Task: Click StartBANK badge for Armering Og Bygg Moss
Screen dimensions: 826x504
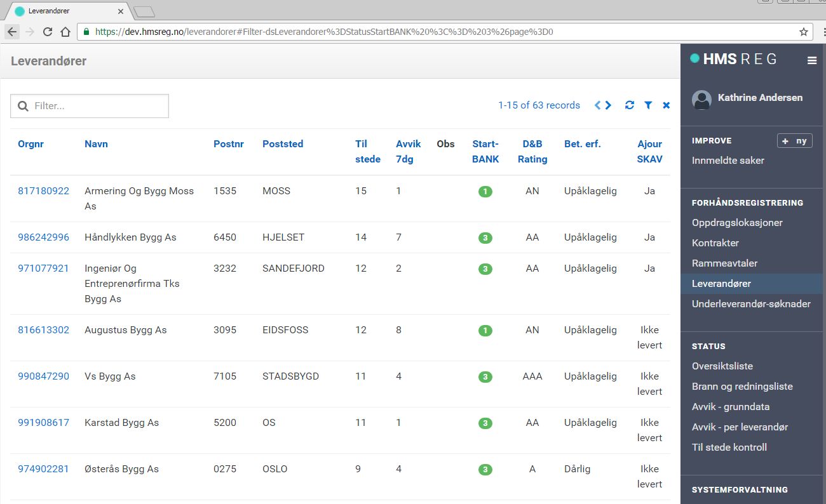Action: click(x=485, y=192)
